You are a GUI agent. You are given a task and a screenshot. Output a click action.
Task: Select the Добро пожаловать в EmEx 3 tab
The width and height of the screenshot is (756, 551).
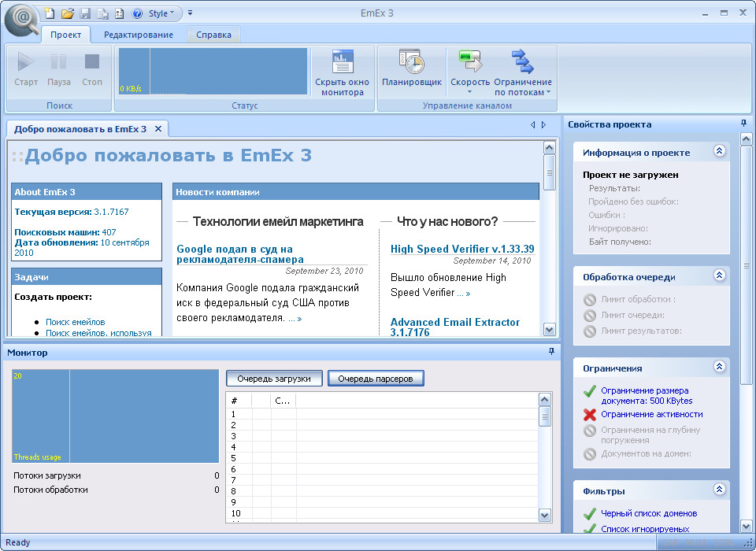click(x=80, y=129)
